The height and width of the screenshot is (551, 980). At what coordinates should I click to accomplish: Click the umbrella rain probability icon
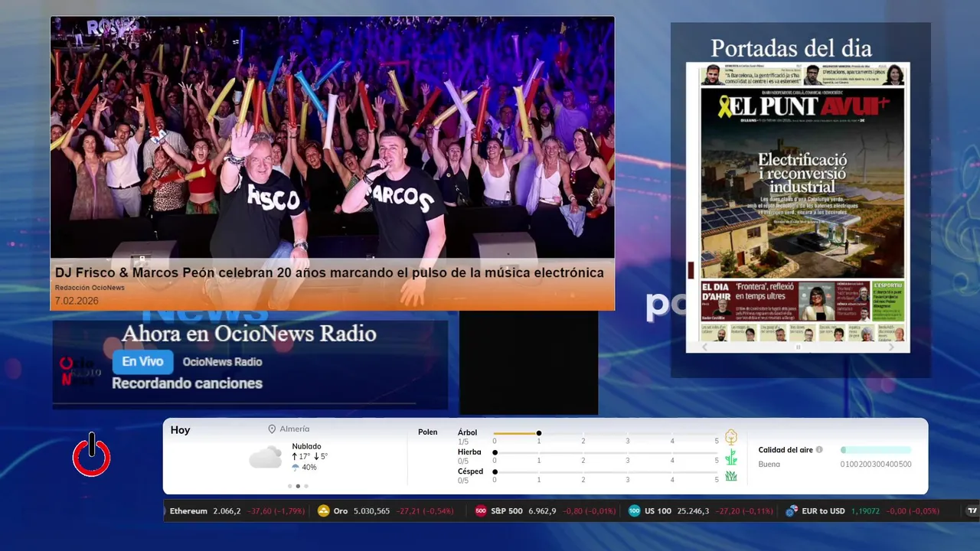coord(296,468)
